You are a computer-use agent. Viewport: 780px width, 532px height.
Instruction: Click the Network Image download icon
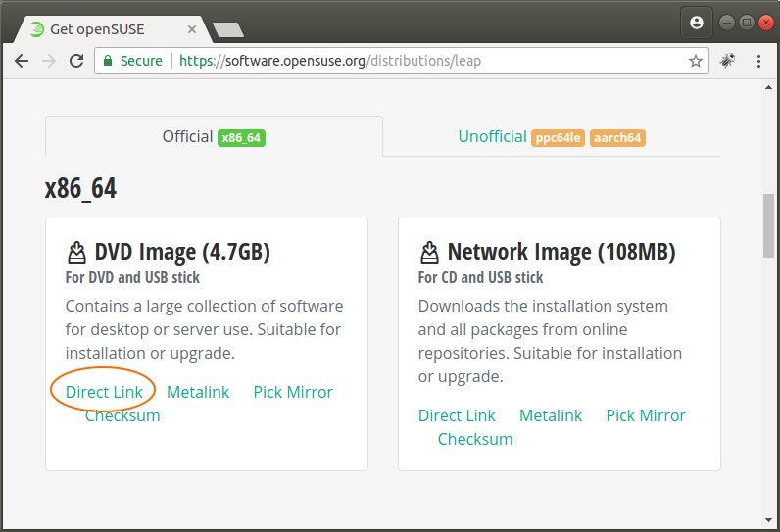[430, 252]
